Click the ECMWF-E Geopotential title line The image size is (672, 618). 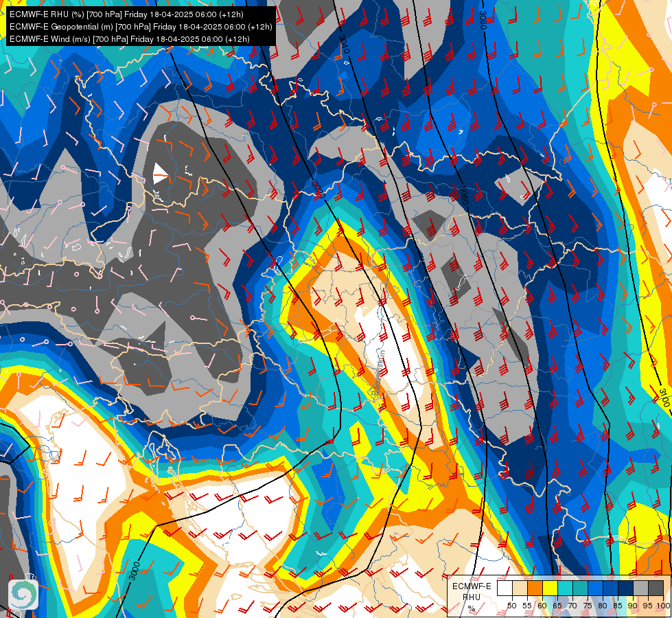[141, 27]
